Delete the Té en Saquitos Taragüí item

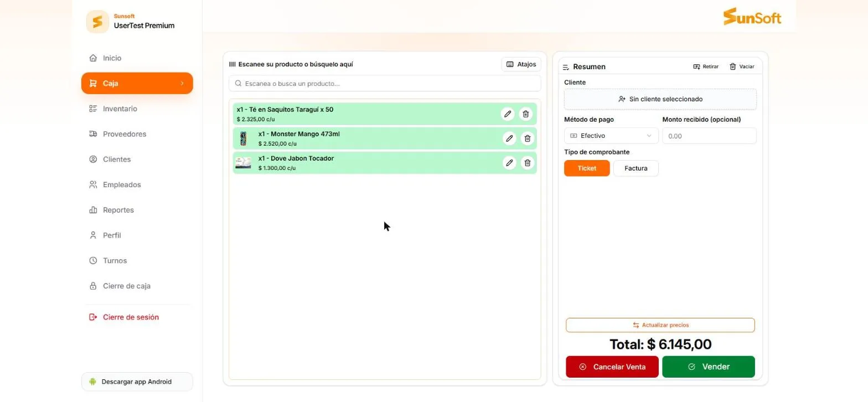tap(526, 114)
